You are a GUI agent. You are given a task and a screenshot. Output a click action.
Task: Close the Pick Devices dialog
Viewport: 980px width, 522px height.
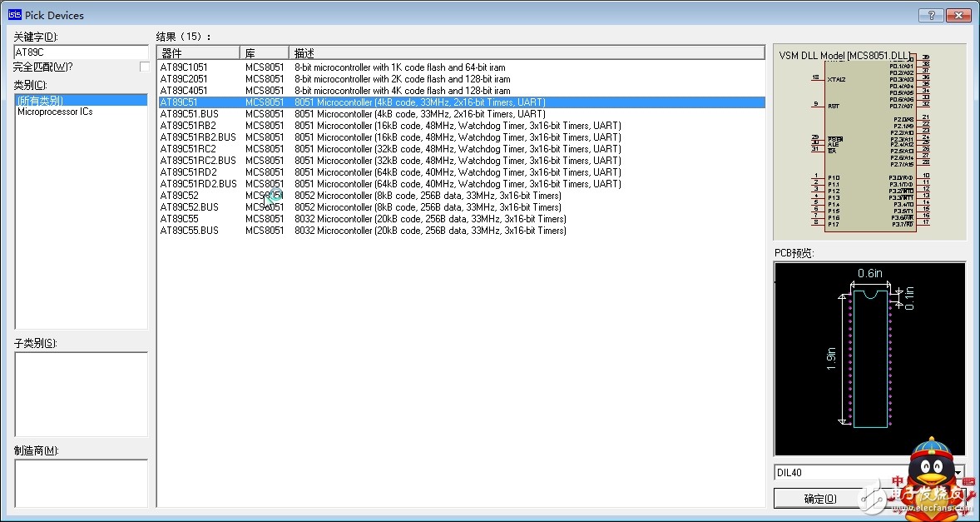[958, 15]
